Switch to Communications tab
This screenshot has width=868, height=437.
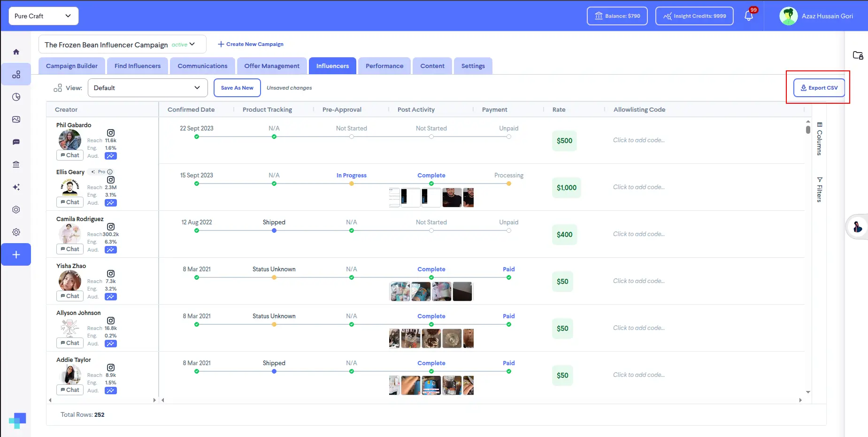202,66
